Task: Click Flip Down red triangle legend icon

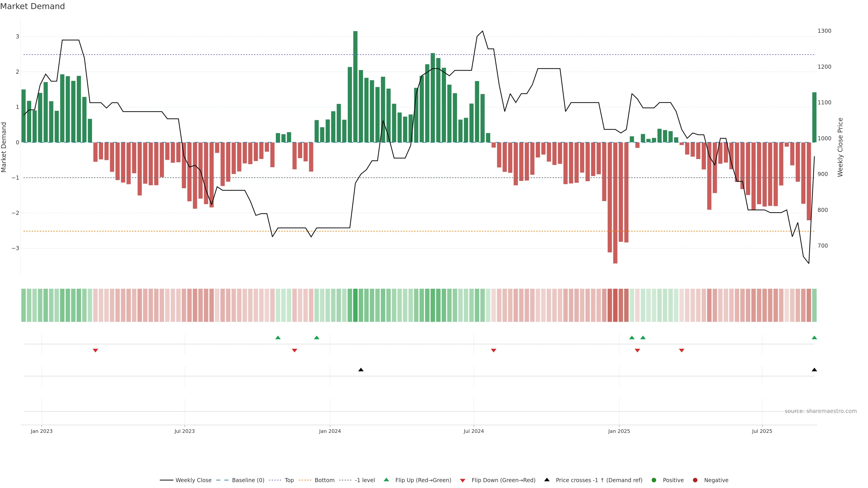Action: pyautogui.click(x=463, y=481)
